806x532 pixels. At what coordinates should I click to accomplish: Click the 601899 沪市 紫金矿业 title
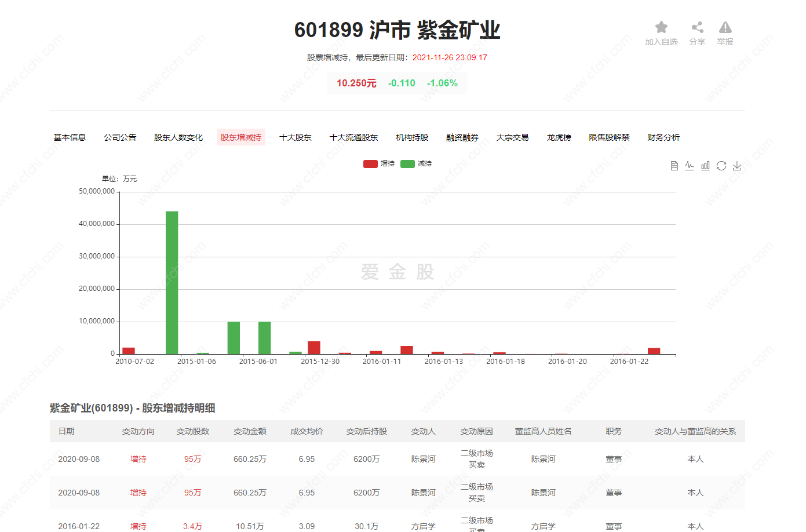pyautogui.click(x=397, y=30)
